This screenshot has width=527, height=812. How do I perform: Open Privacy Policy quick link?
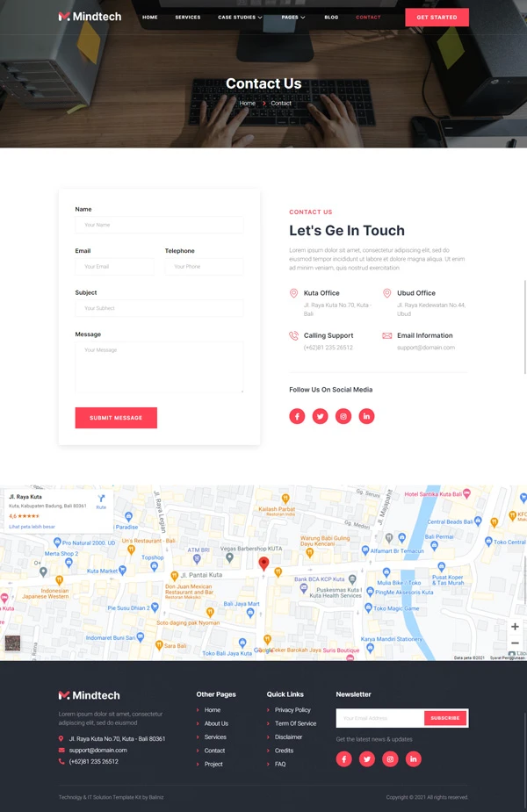click(292, 710)
